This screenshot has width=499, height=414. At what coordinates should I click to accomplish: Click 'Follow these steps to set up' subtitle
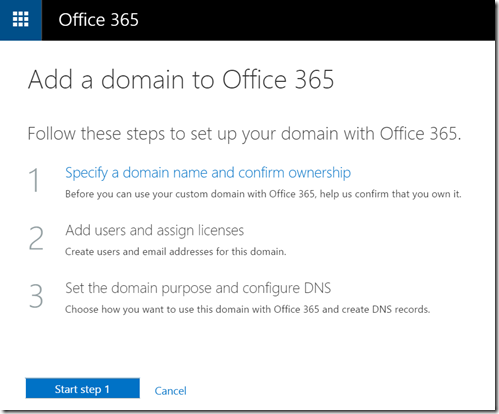(x=244, y=134)
